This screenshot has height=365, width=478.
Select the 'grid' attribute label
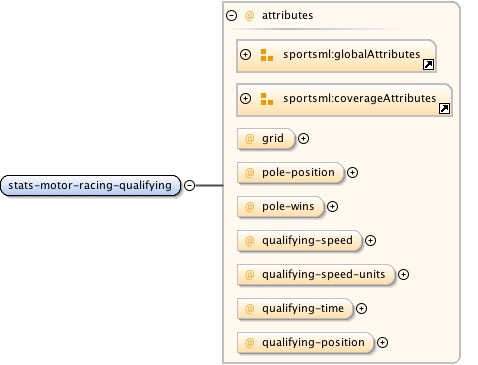tap(273, 138)
